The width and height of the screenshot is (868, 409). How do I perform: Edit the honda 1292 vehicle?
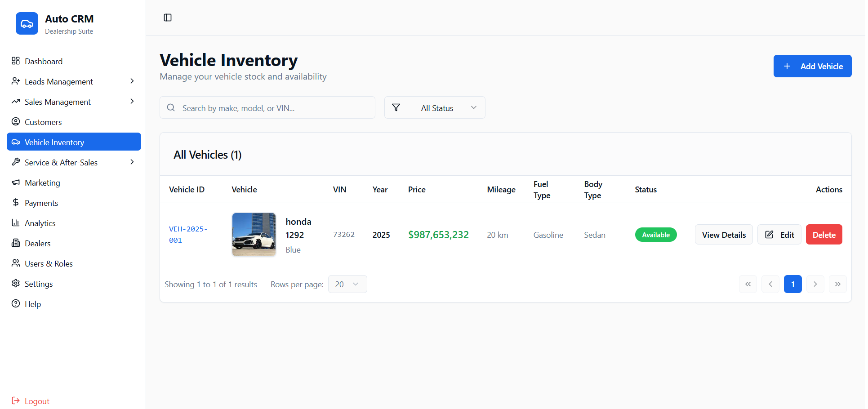pyautogui.click(x=779, y=235)
